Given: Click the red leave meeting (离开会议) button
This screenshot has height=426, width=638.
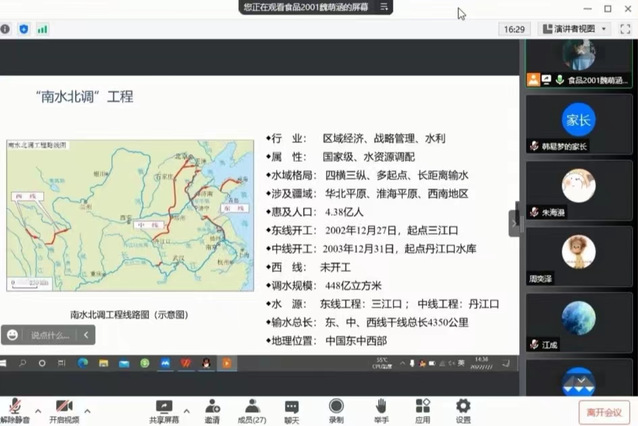Looking at the screenshot, I should tap(604, 411).
